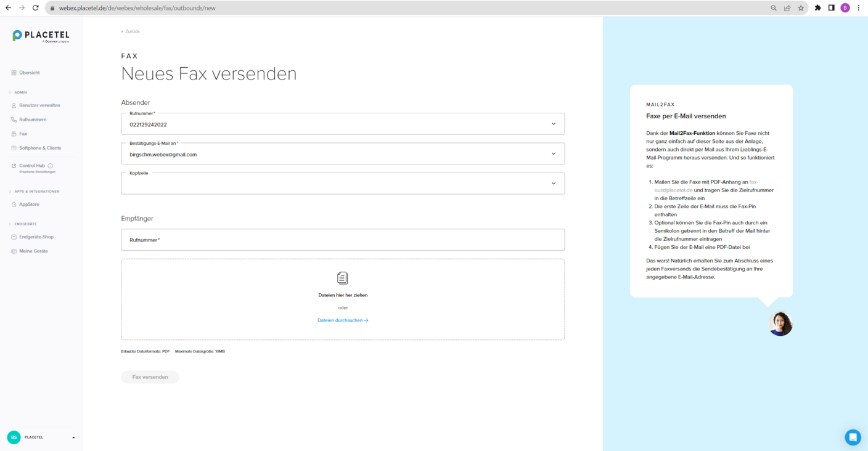Open the AppStore sidebar icon
868x451 pixels.
13,204
